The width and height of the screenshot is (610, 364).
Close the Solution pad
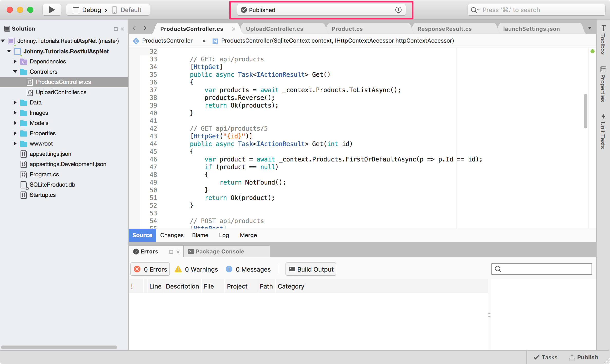click(x=122, y=29)
